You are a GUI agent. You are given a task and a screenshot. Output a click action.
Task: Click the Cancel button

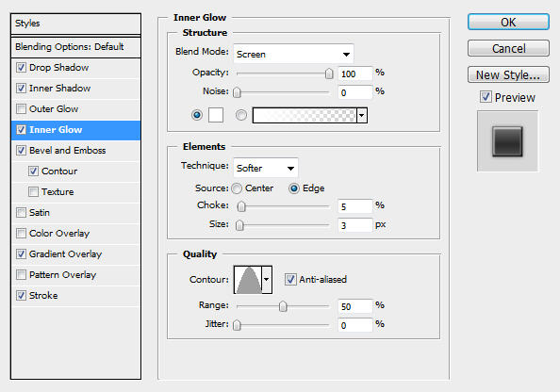coord(508,48)
